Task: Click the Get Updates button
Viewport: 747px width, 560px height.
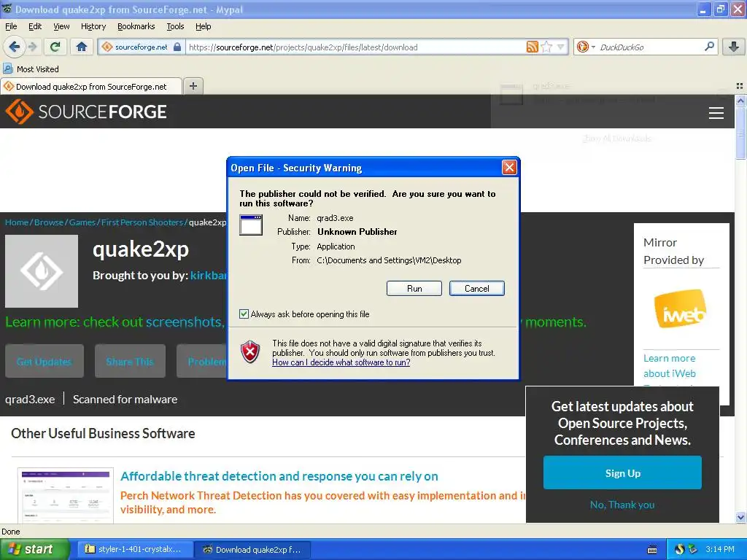Action: pos(44,362)
